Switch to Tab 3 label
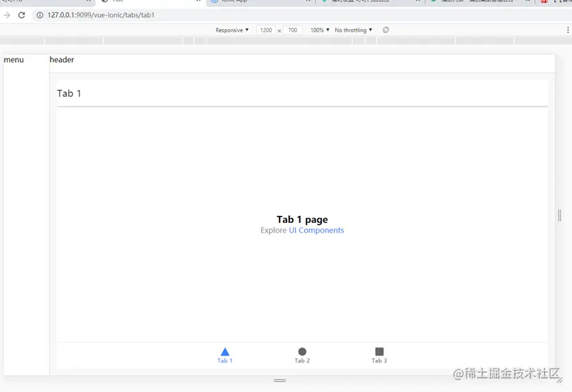This screenshot has width=572, height=392. pyautogui.click(x=379, y=360)
